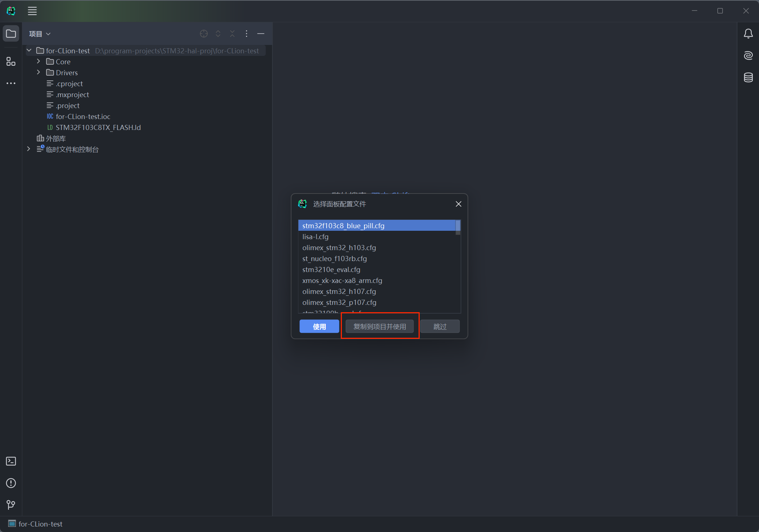Open the Database tool window
759x532 pixels.
coord(748,77)
